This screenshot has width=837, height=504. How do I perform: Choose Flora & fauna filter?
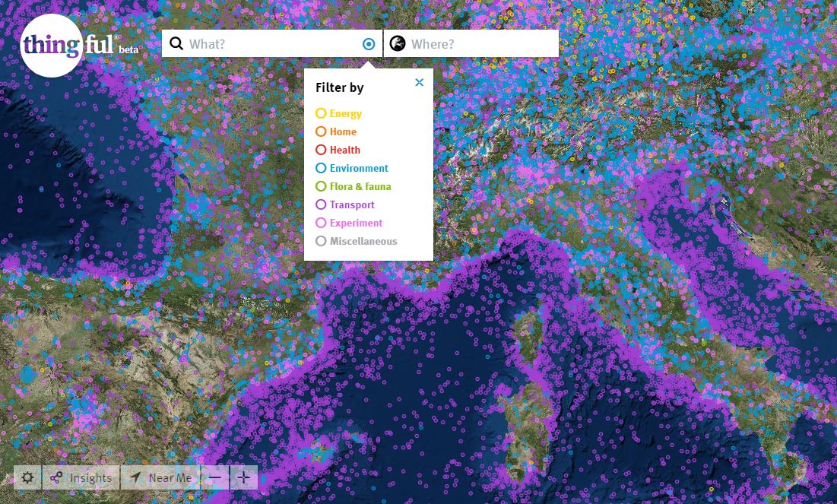360,186
